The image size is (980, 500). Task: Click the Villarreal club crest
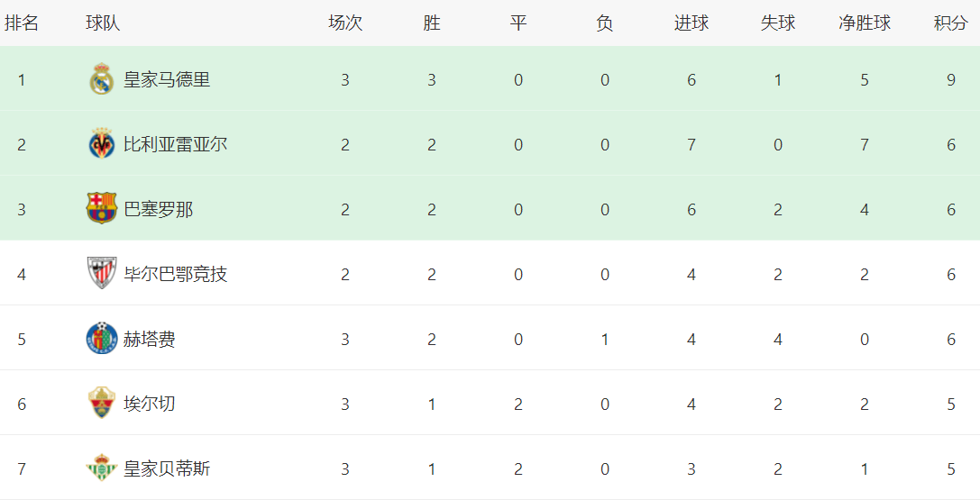coord(101,145)
